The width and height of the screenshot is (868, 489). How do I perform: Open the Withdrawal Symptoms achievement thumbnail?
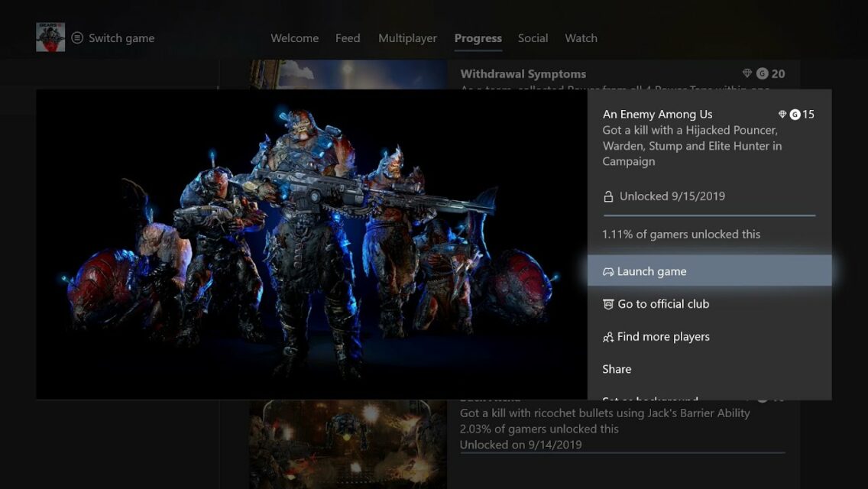coord(348,75)
